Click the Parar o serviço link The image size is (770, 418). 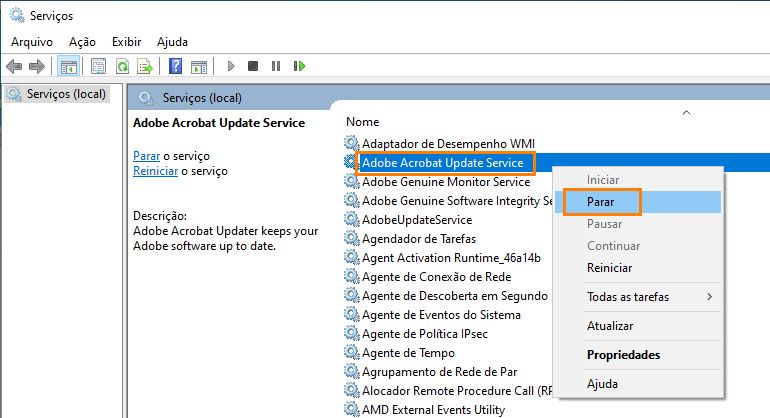click(x=146, y=156)
